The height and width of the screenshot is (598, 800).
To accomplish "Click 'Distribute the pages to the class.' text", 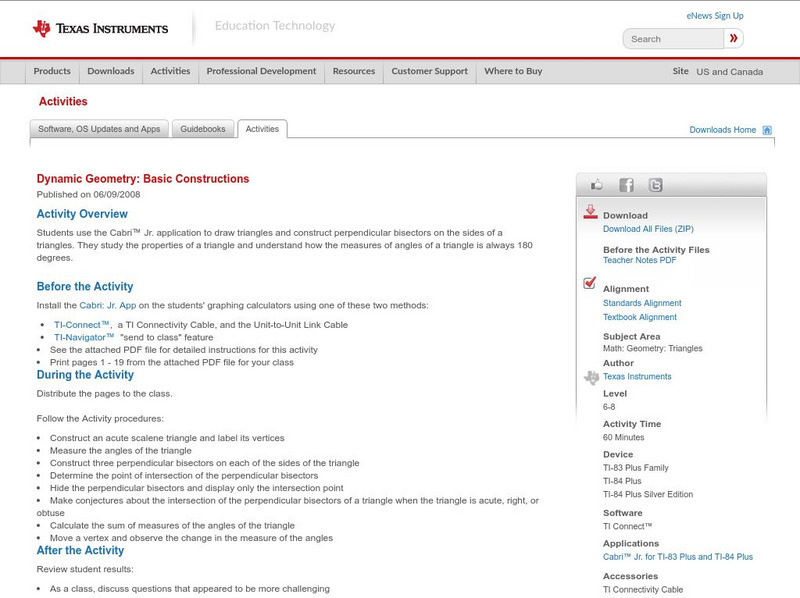I will [105, 394].
